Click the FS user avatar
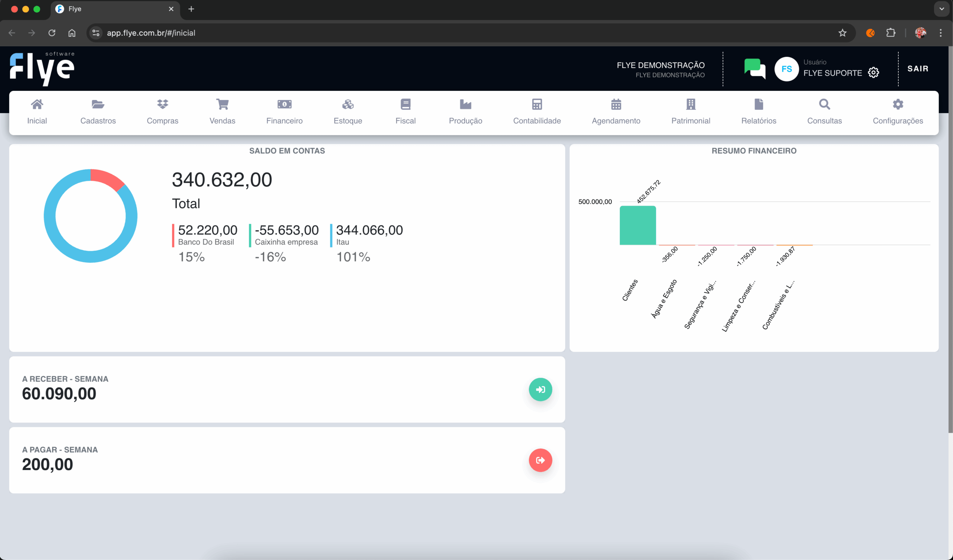Screen dimensions: 953x560 tap(786, 69)
